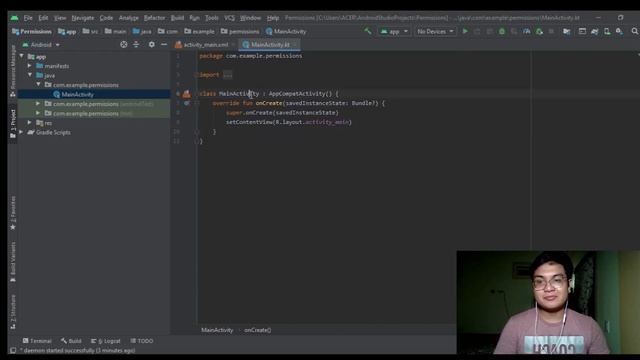Open the Terminal tool window

coord(37,341)
